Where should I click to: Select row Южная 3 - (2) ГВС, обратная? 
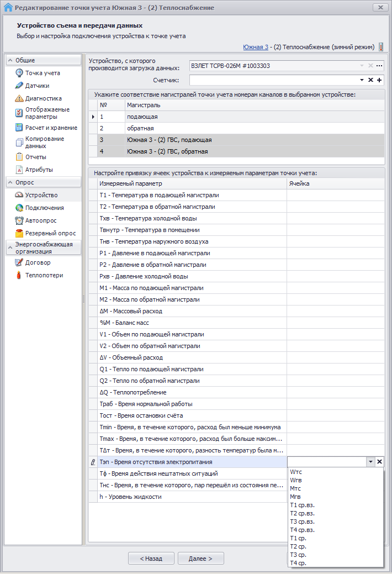(x=236, y=151)
